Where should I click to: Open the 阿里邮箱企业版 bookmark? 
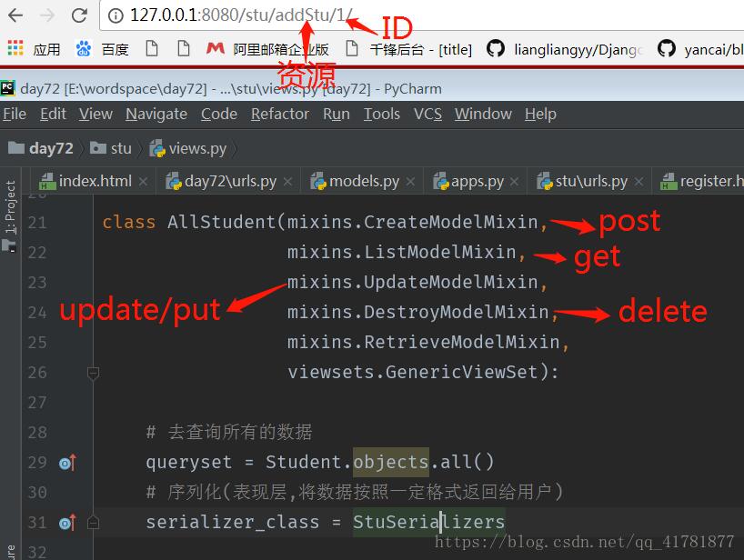(x=267, y=49)
